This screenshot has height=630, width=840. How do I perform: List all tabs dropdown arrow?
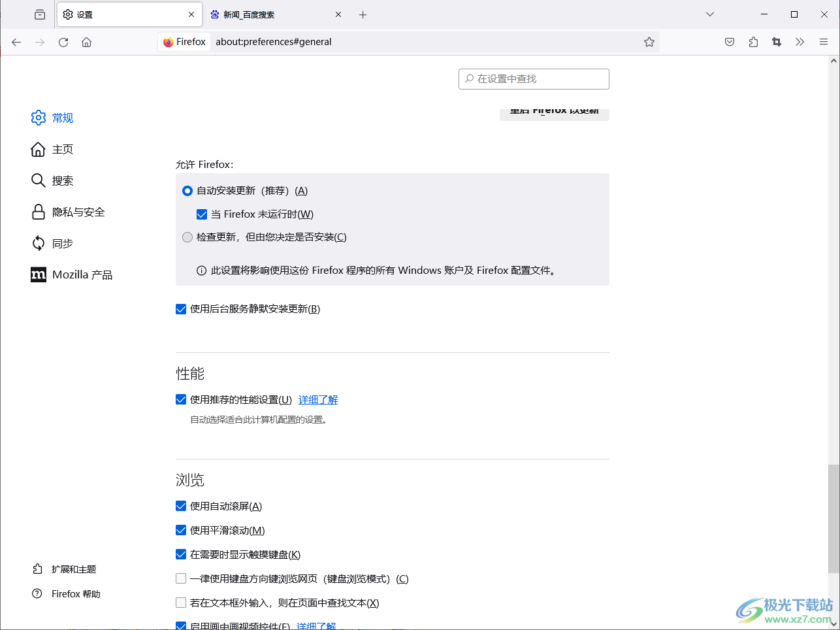point(710,14)
